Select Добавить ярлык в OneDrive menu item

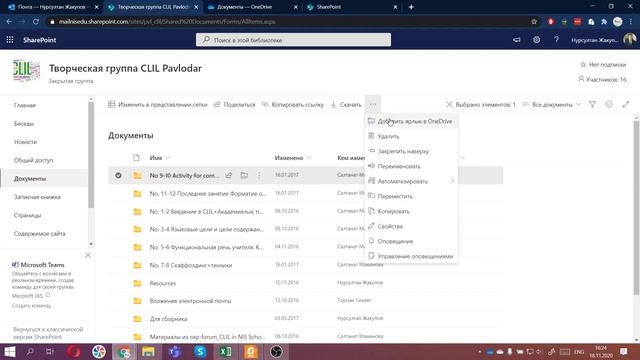411,121
